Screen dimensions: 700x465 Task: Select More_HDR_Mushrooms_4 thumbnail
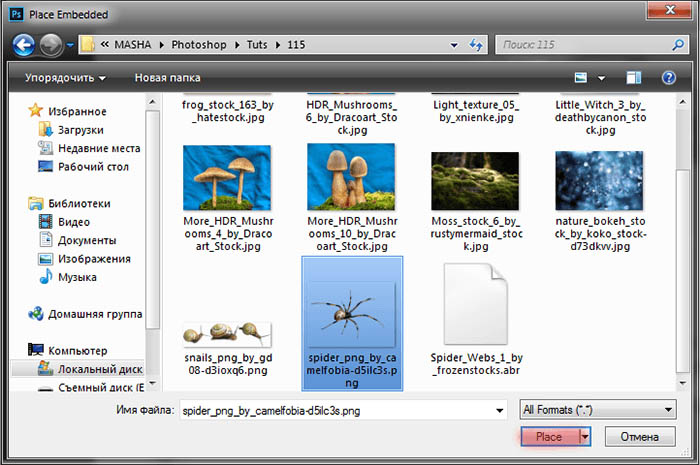[227, 178]
